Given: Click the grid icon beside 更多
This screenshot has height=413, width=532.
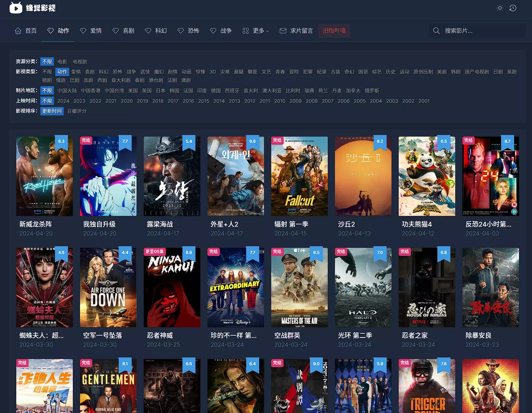Looking at the screenshot, I should pyautogui.click(x=246, y=31).
